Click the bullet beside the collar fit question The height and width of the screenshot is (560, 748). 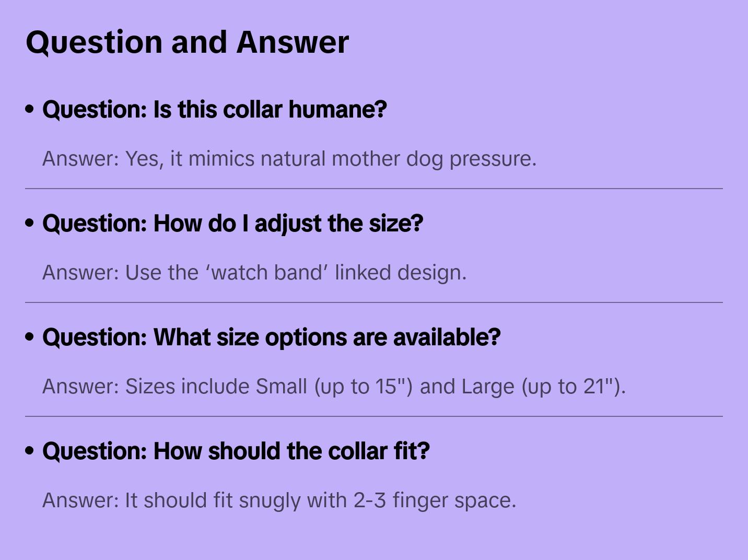coord(30,451)
